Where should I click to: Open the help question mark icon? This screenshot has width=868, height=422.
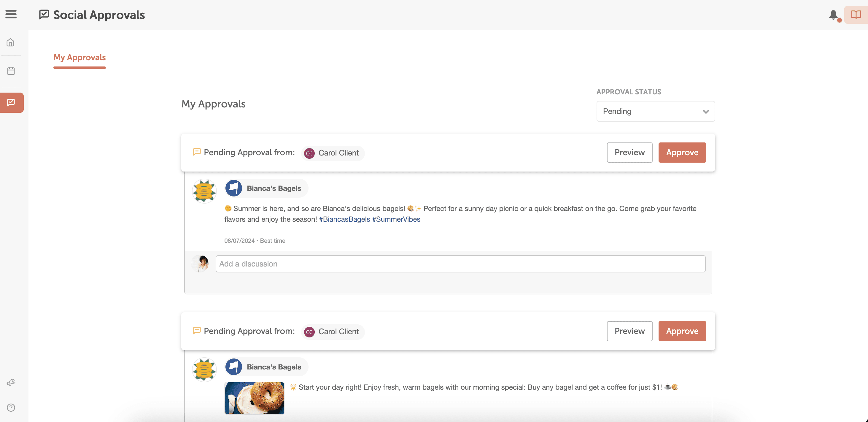11,407
